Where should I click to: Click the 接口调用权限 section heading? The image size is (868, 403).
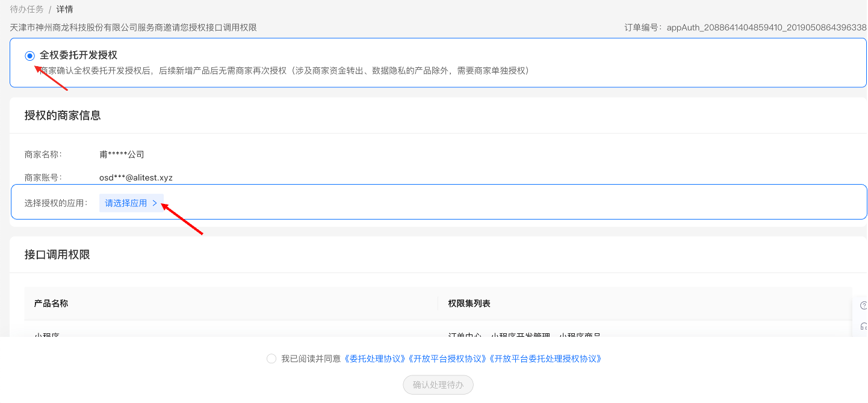pyautogui.click(x=57, y=255)
